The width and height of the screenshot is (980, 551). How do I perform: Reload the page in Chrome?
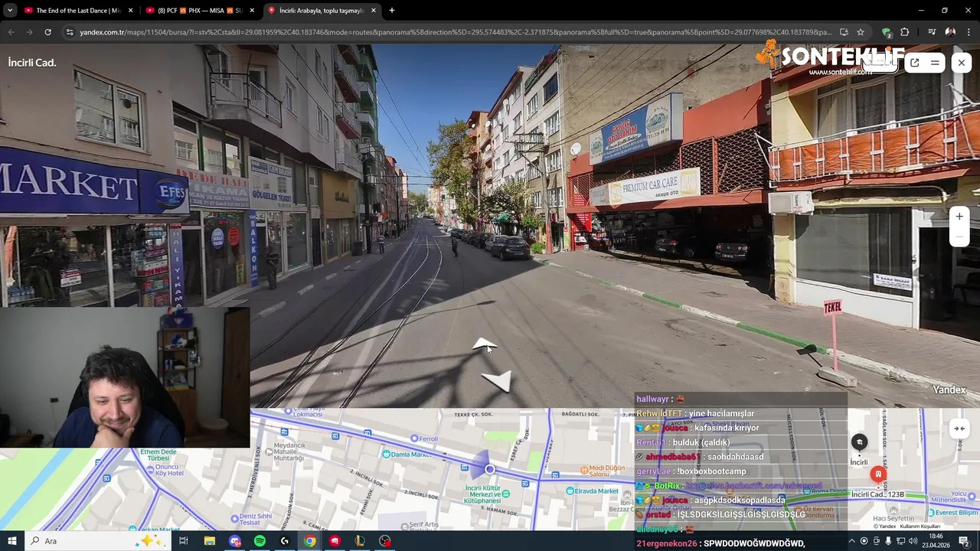(x=47, y=32)
